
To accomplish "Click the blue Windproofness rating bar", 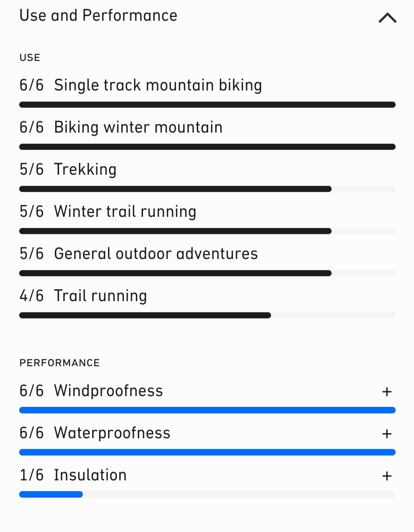I will (207, 410).
